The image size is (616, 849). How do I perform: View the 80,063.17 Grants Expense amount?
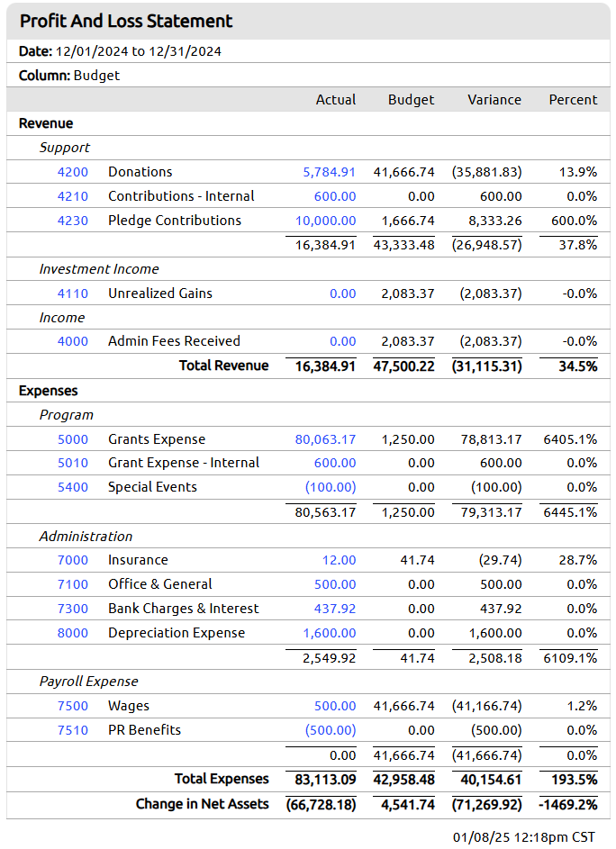coord(325,439)
